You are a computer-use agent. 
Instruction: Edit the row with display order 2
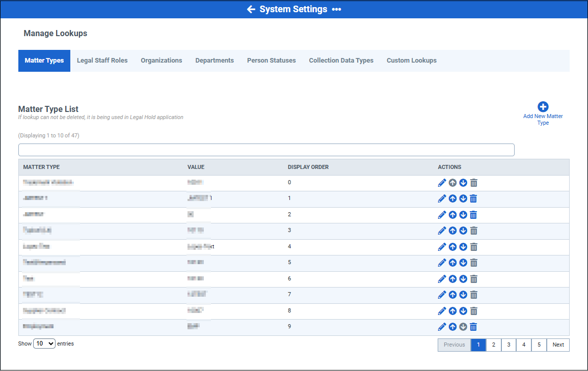pyautogui.click(x=442, y=215)
